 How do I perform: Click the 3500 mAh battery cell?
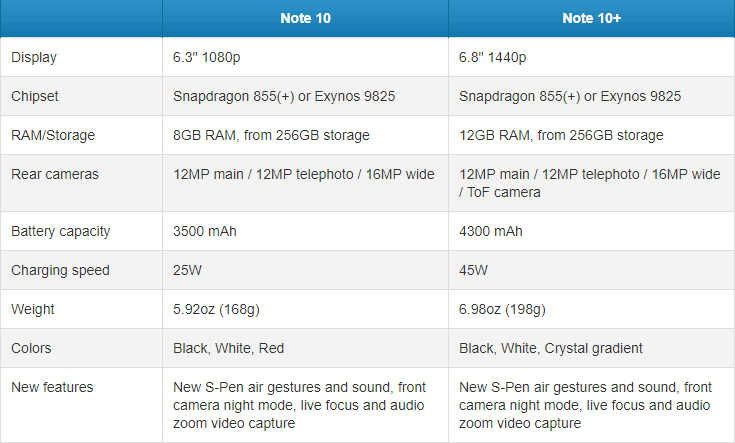point(204,231)
